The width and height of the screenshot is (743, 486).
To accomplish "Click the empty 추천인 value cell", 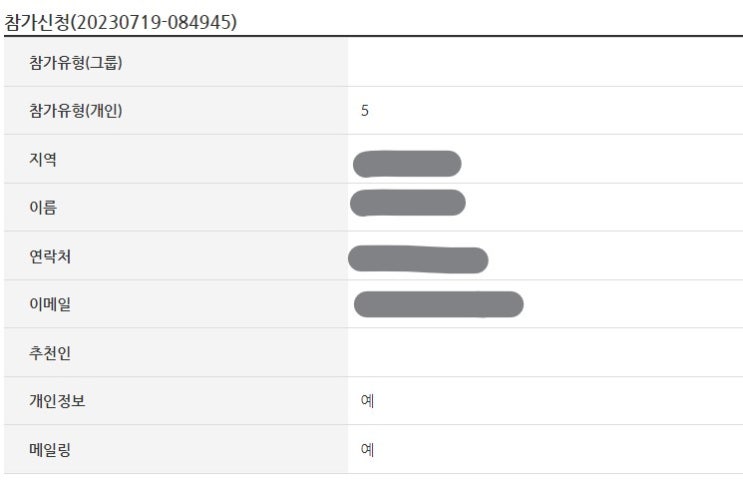I will (545, 353).
